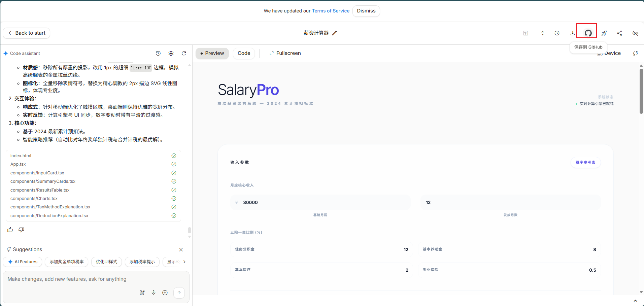Viewport: 644px width, 306px height.
Task: Click the thumbs up feedback icon
Action: 10,230
